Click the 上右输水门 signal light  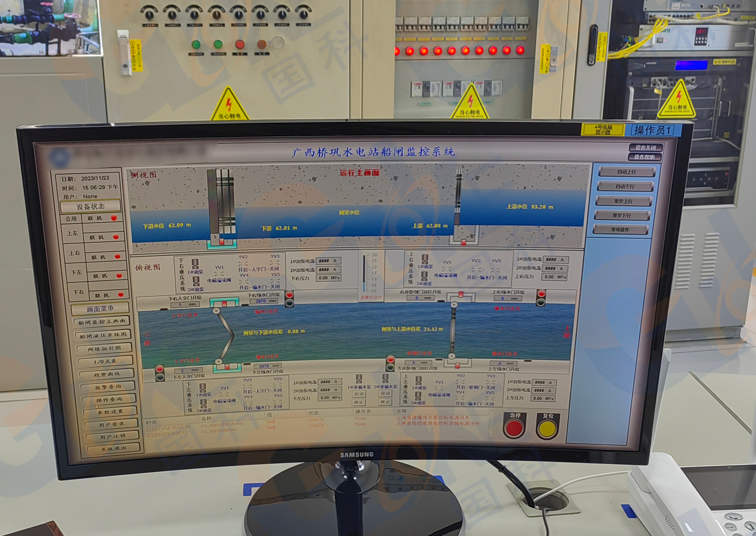tap(541, 298)
